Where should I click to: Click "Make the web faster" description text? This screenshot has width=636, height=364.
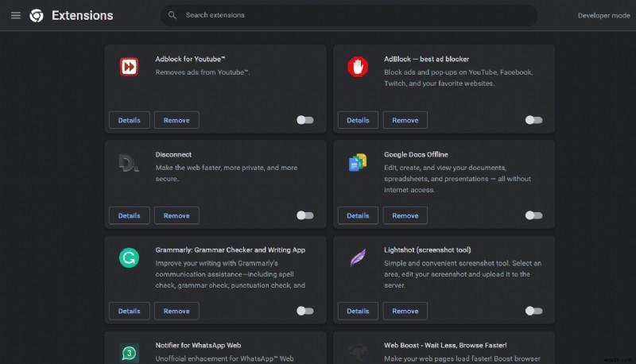227,173
